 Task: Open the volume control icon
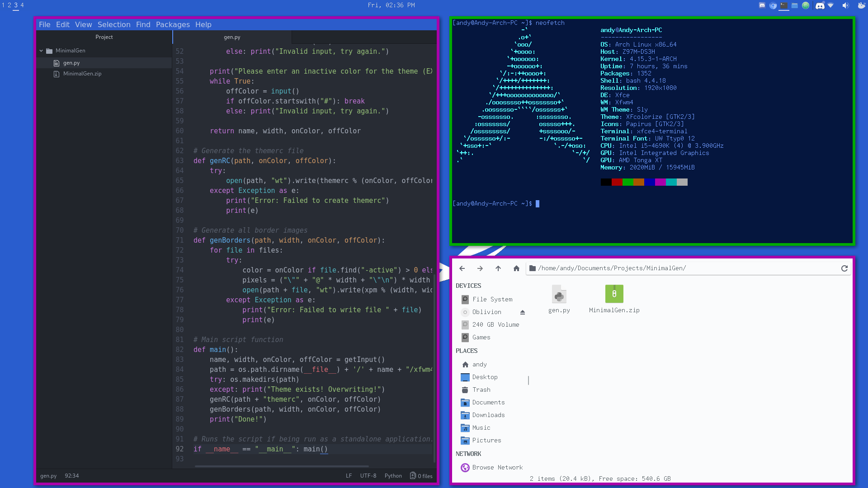(x=845, y=5)
